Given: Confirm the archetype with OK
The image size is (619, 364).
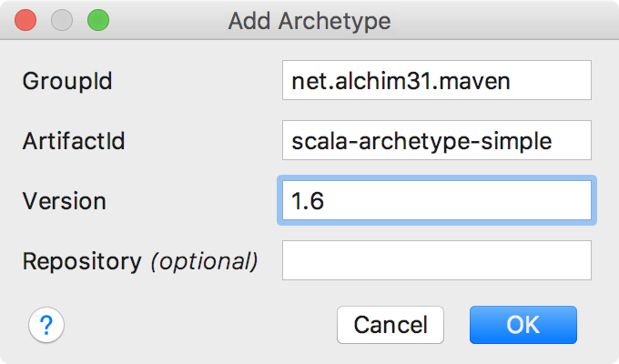Looking at the screenshot, I should (x=523, y=324).
